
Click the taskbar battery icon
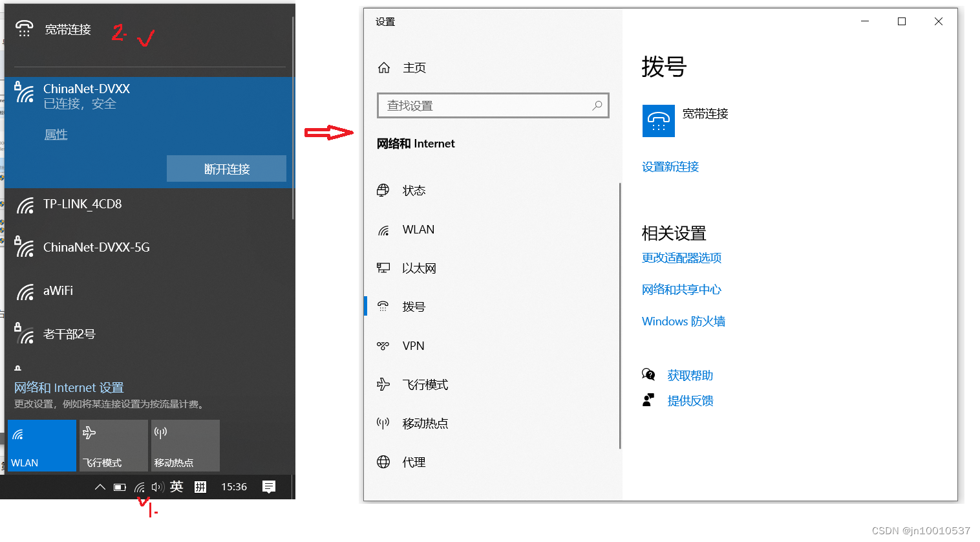tap(120, 487)
